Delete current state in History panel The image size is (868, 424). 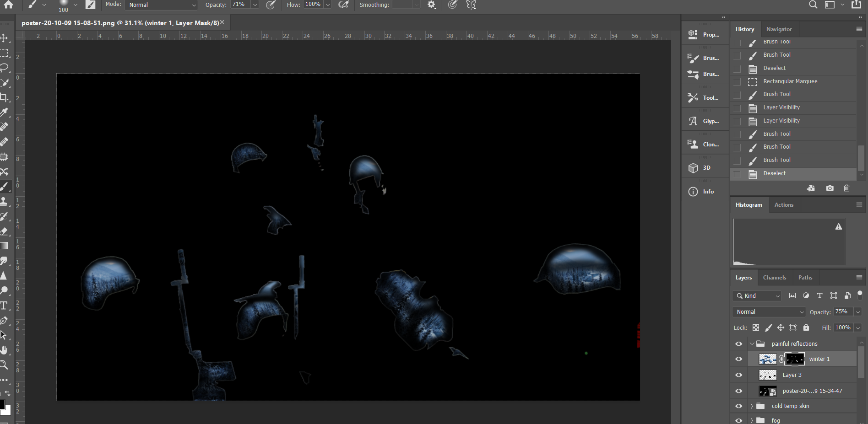(x=846, y=188)
